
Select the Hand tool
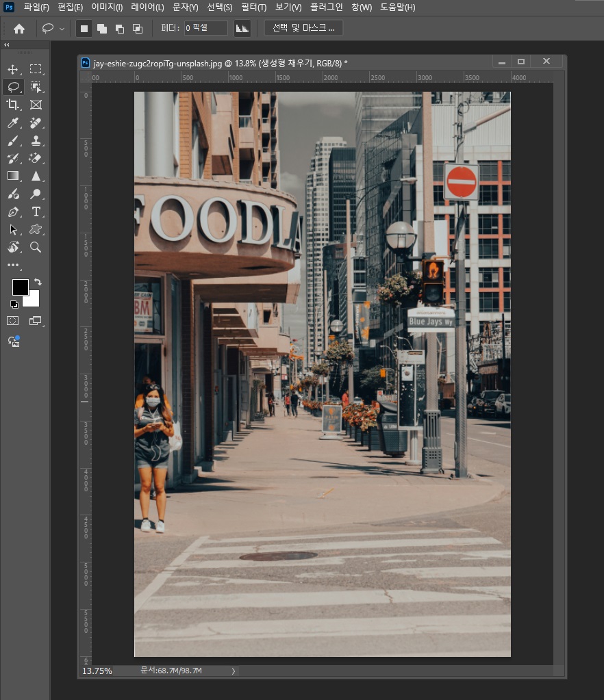13,247
